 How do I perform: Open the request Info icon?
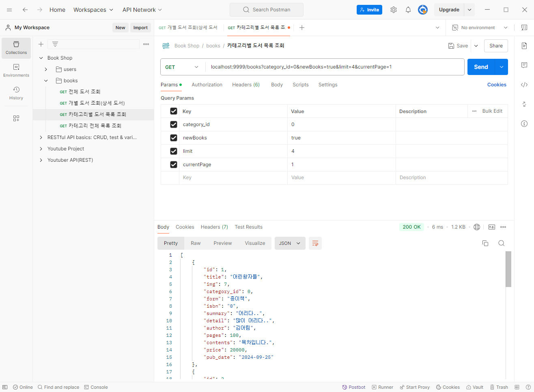pyautogui.click(x=524, y=124)
